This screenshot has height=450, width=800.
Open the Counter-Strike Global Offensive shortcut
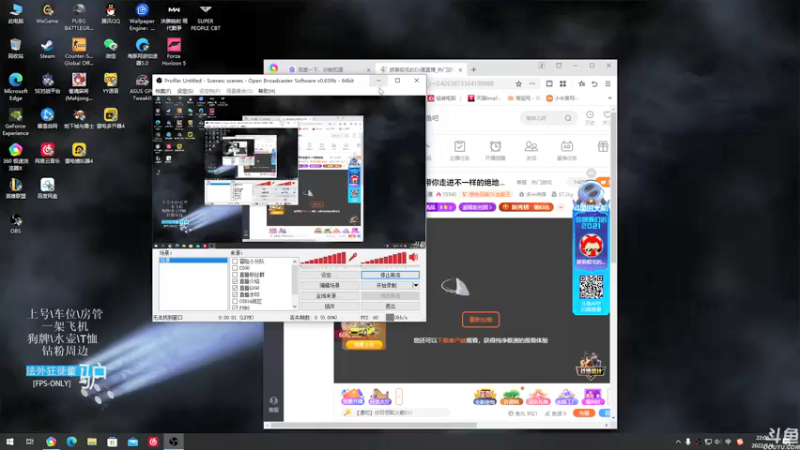tap(79, 52)
